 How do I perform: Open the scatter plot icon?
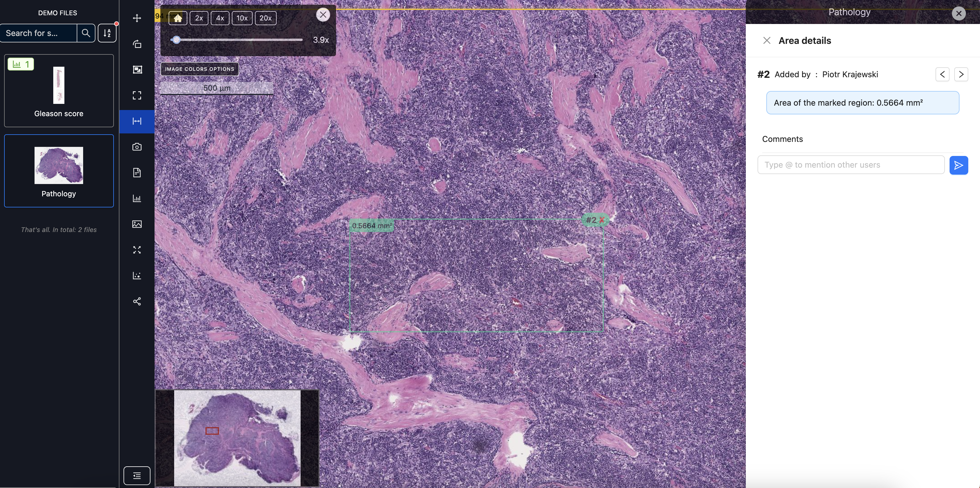137,275
